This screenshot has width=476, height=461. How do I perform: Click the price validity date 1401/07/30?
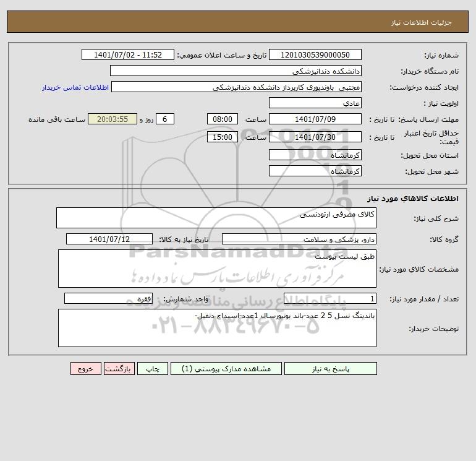point(315,137)
